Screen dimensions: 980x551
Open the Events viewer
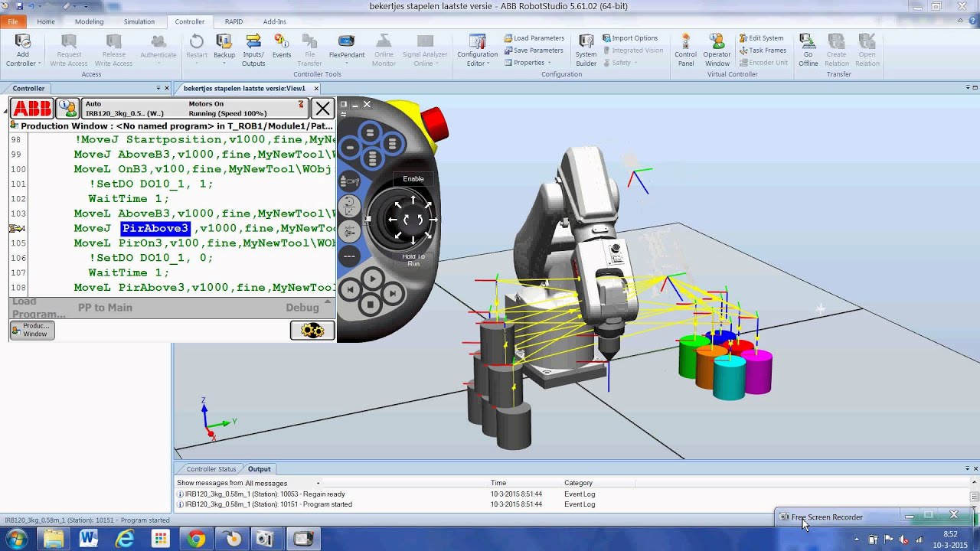click(x=282, y=47)
